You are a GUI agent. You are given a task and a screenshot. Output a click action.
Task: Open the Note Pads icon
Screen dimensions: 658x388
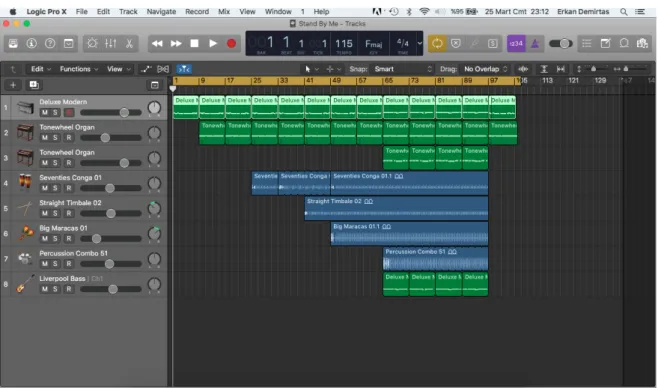[605, 43]
